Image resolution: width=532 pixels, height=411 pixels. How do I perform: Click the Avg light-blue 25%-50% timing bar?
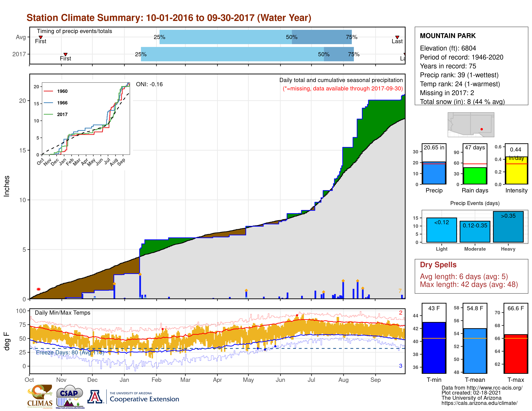coord(226,37)
